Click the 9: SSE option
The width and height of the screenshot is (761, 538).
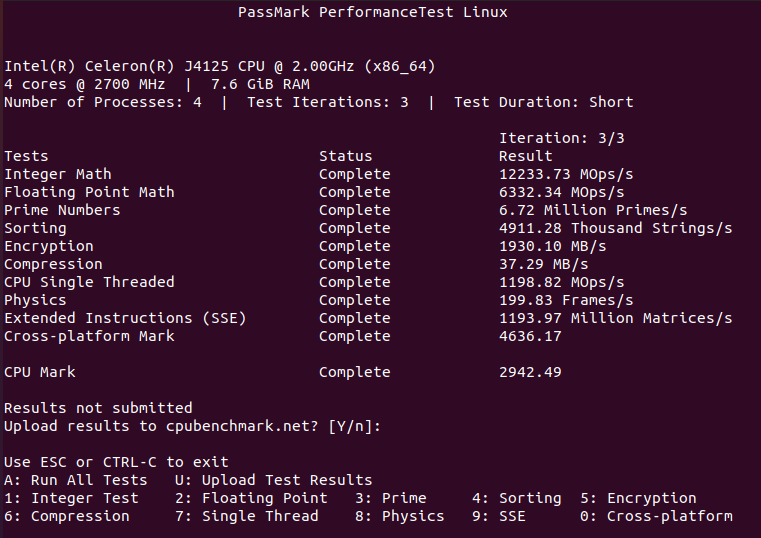pyautogui.click(x=499, y=516)
